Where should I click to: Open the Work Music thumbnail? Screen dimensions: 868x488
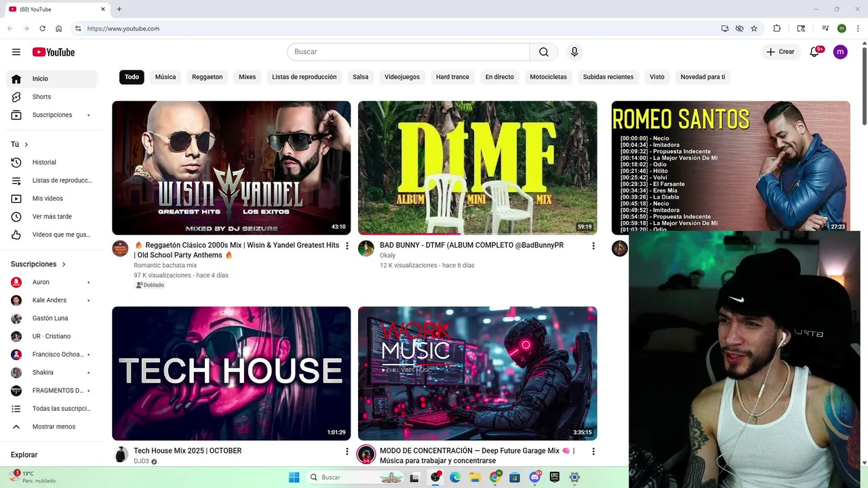477,373
